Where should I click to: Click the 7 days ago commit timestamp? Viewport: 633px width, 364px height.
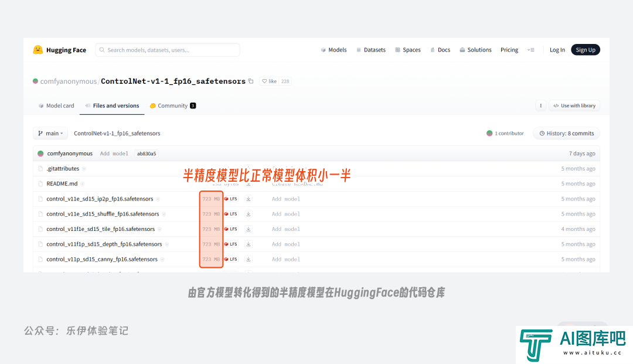pyautogui.click(x=582, y=154)
